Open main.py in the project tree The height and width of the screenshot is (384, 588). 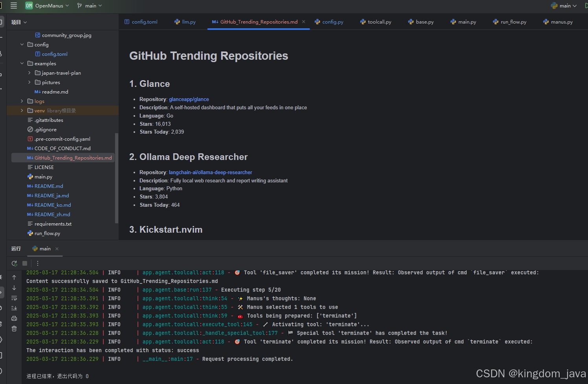pos(40,177)
